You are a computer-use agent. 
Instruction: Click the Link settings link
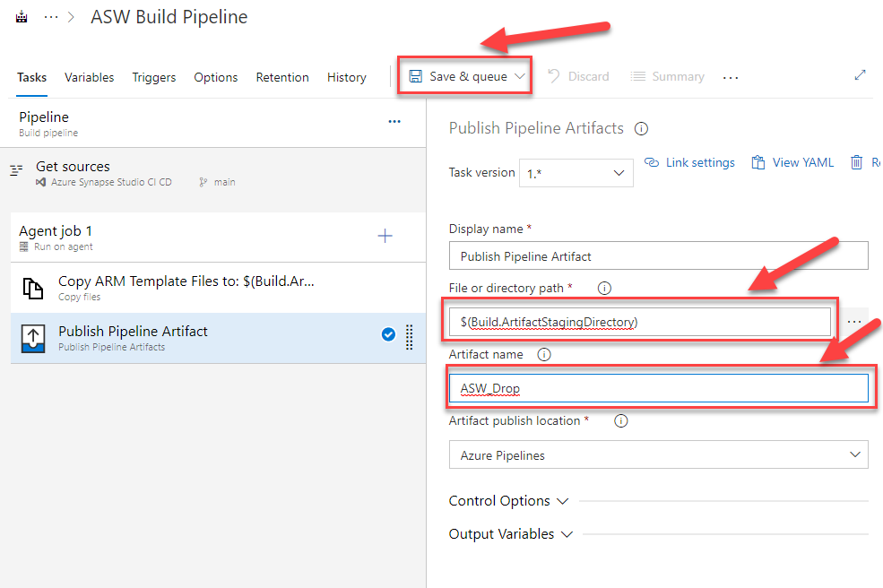[689, 162]
